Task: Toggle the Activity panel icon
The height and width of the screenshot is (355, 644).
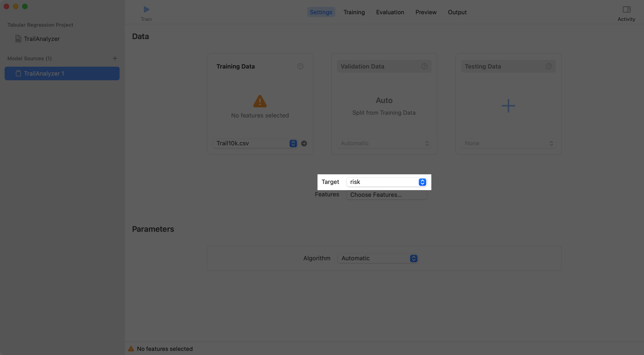Action: click(x=627, y=9)
